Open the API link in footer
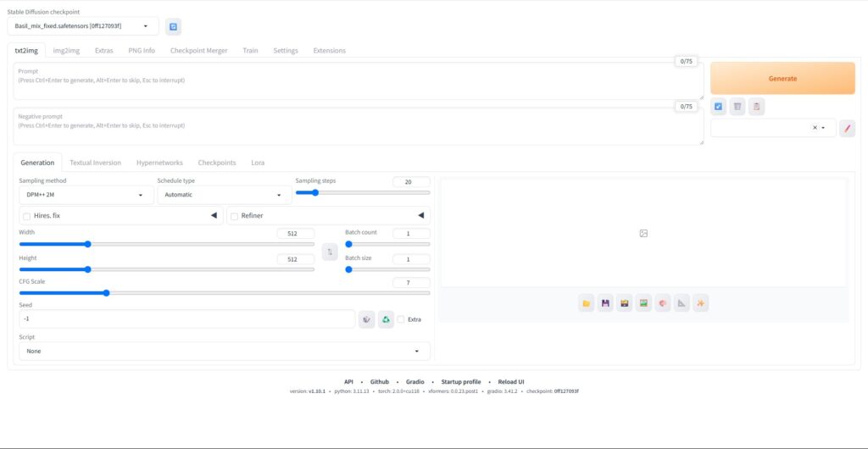The height and width of the screenshot is (449, 868). pos(348,382)
